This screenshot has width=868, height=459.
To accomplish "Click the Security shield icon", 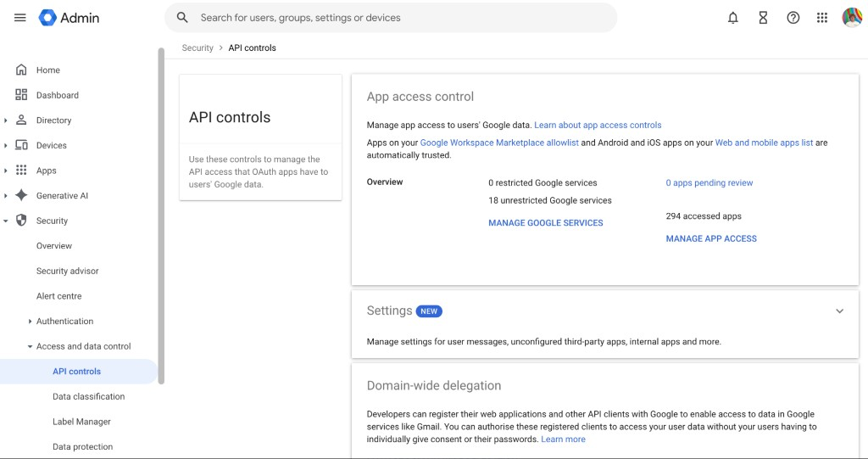I will click(21, 220).
